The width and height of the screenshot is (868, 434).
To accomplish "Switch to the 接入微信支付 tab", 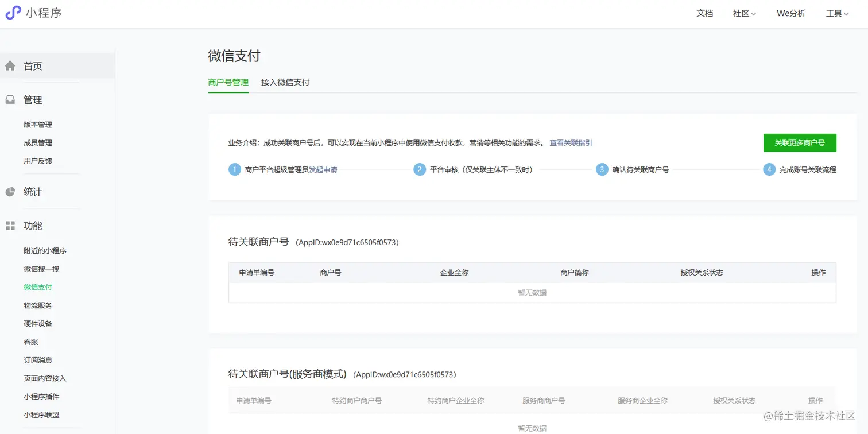I will click(x=285, y=82).
